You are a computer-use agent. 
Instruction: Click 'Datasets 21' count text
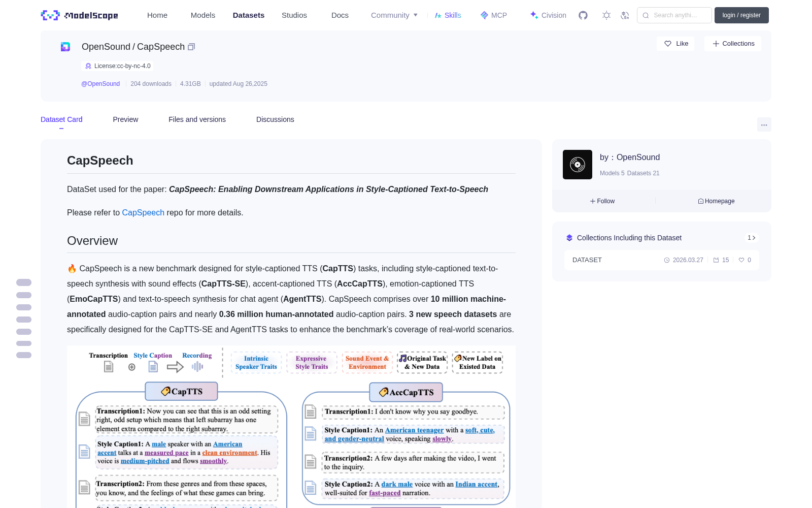point(644,173)
